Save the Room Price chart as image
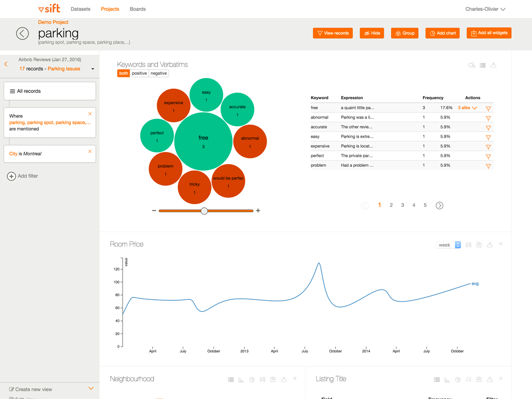 click(468, 245)
